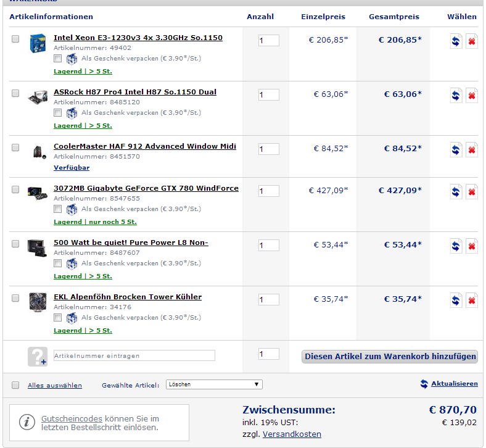Viewport: 486px width, 448px height.
Task: Open the CoolerMaster HAF 912 Advanced link
Action: (x=145, y=146)
